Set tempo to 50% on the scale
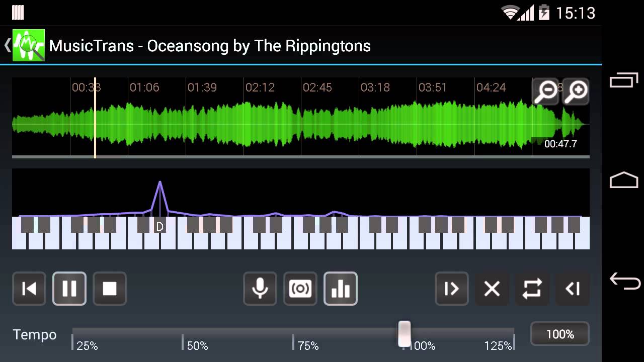The image size is (644, 362). click(197, 346)
